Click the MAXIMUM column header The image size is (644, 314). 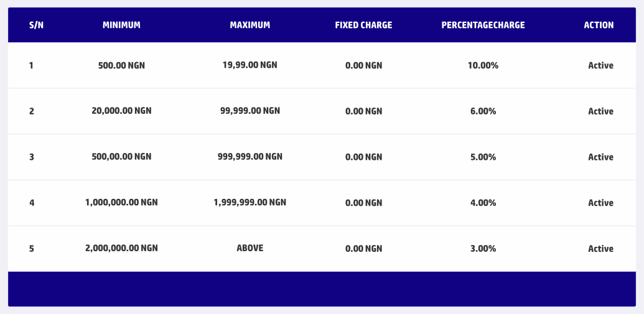click(250, 25)
